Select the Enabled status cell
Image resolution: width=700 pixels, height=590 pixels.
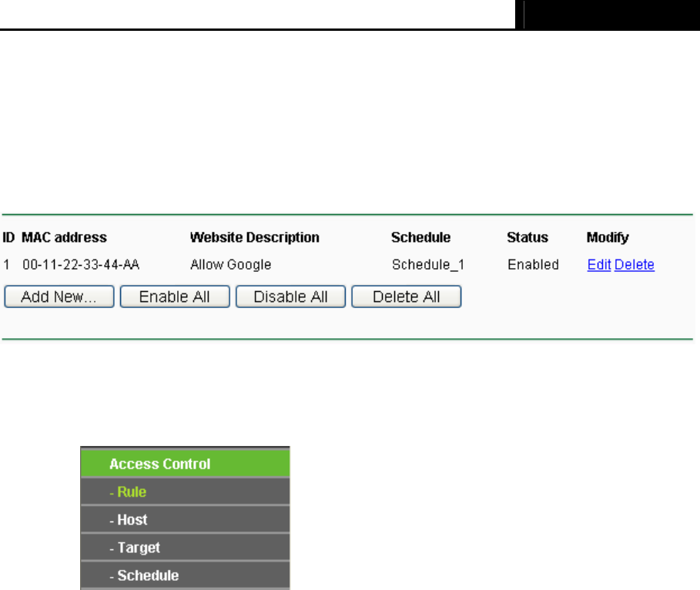tap(533, 264)
